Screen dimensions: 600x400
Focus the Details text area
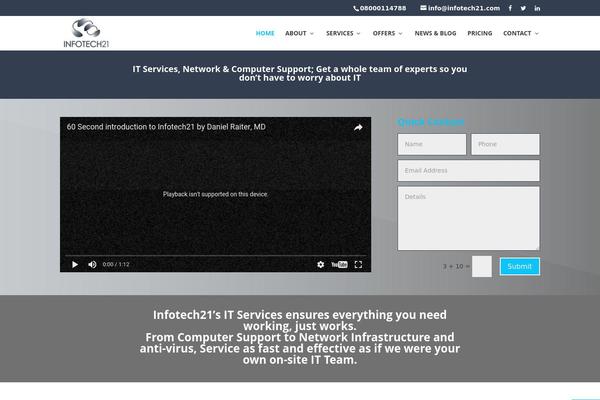pyautogui.click(x=469, y=218)
